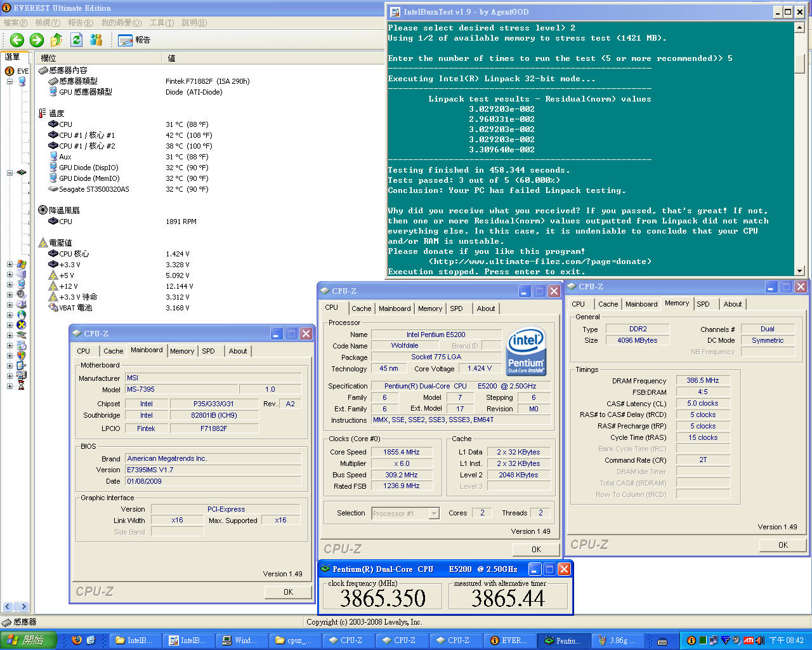Screen dimensions: 812x650
Task: Expand the DirectX node in EVEREST tree
Action: pos(10,326)
